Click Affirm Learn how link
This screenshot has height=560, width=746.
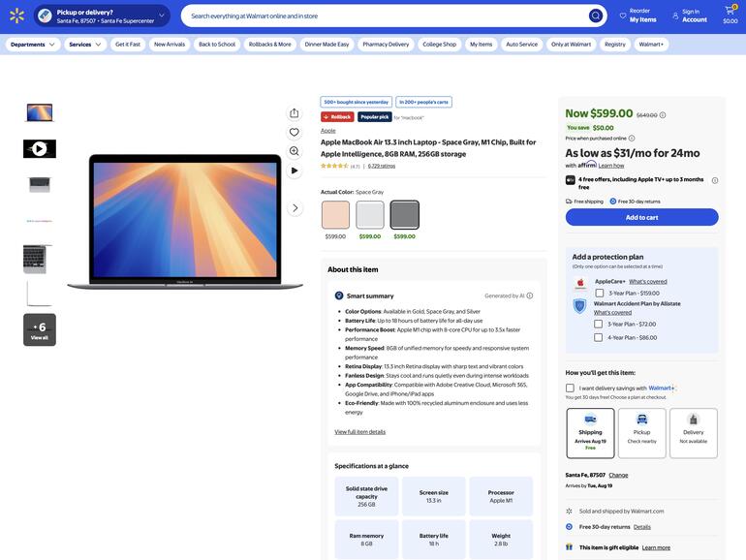click(x=611, y=166)
